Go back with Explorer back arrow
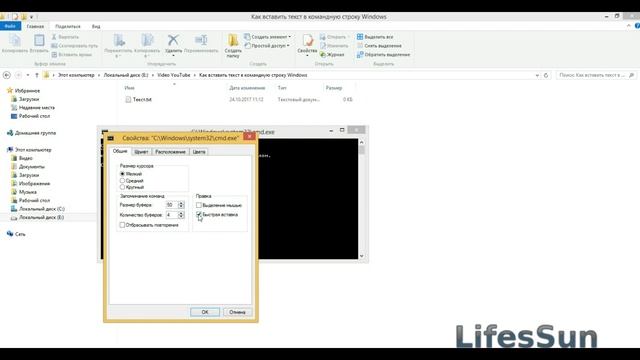Viewport: 640px width, 360px height. click(7, 75)
